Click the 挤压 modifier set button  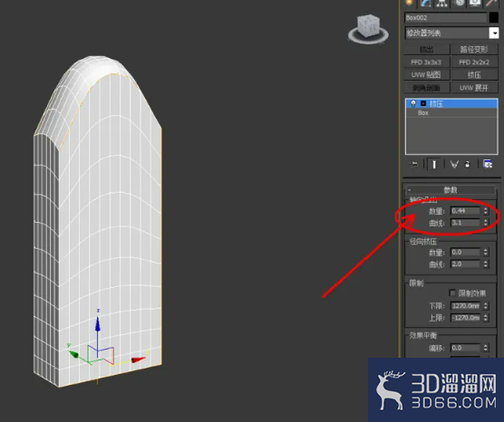(x=474, y=75)
